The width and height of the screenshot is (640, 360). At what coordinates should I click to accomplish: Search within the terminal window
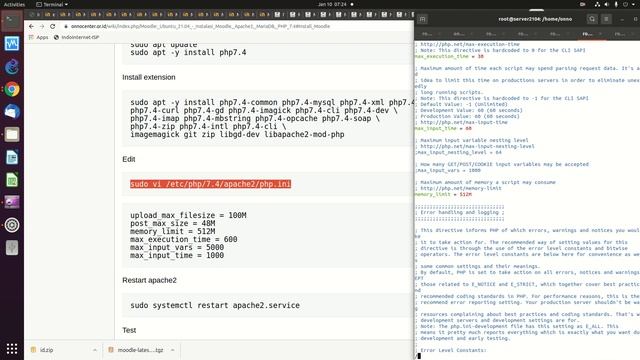(592, 19)
